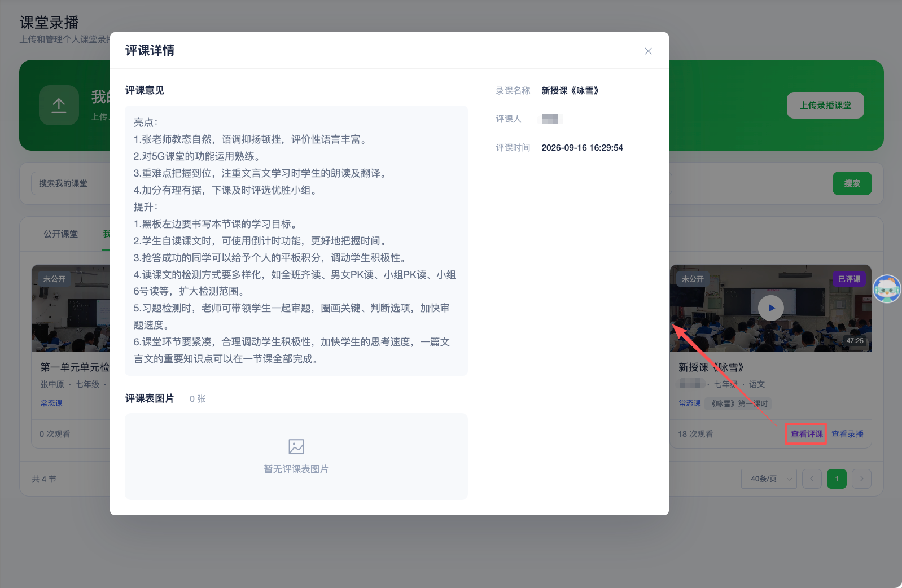Go to previous page arrow
Image resolution: width=902 pixels, height=588 pixels.
point(812,479)
